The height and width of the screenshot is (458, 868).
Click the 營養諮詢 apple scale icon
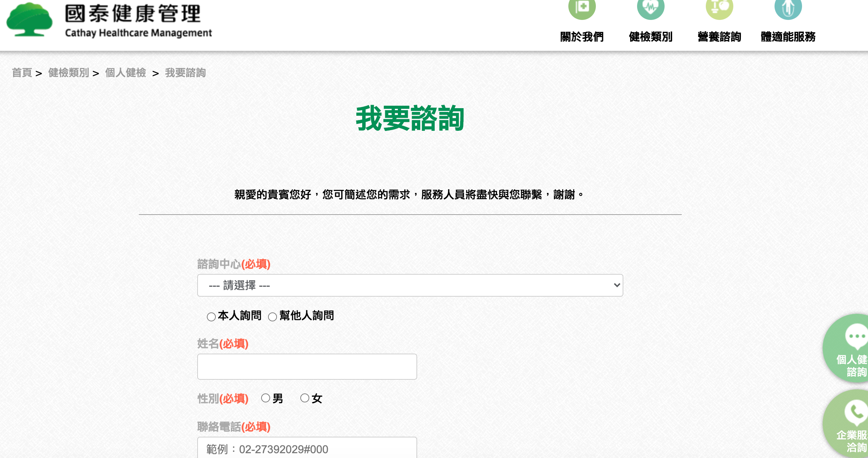pos(719,8)
